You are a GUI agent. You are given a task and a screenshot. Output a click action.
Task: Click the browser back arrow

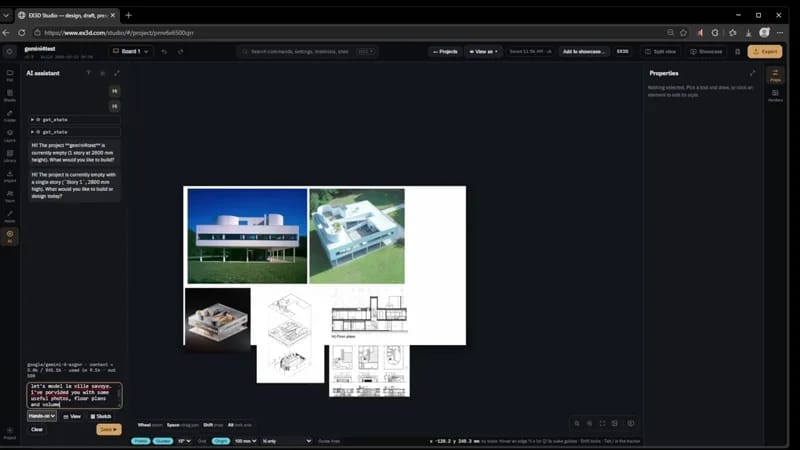click(6, 33)
